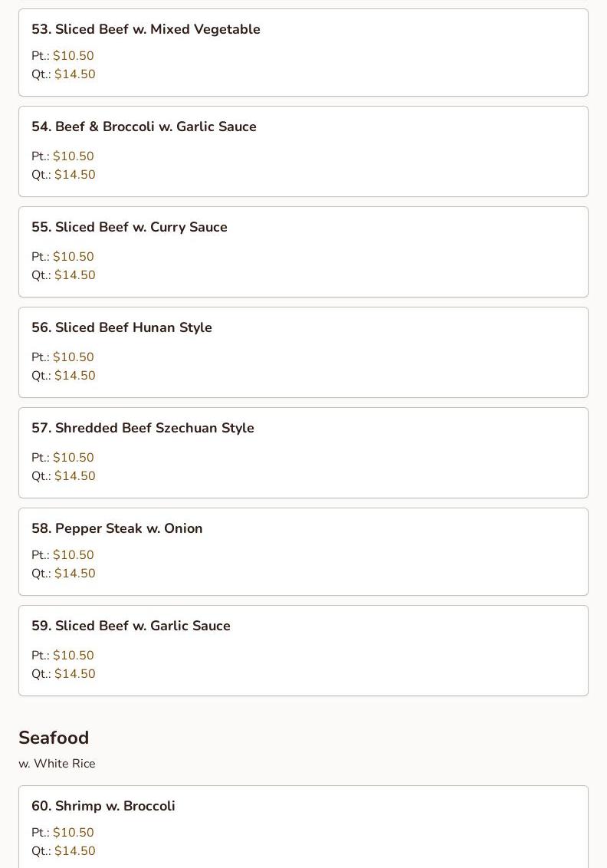The image size is (607, 868).
Task: Click the Sliced Beef w. Curry Sauce title
Action: click(130, 227)
